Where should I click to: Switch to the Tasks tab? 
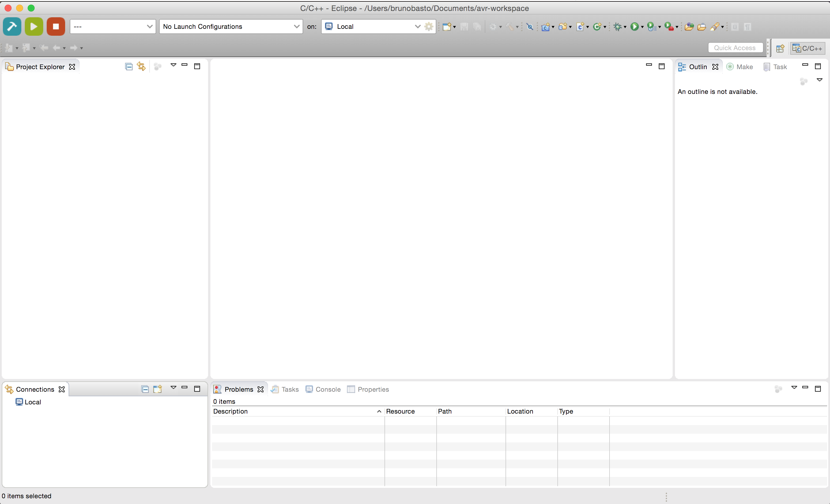tap(285, 389)
